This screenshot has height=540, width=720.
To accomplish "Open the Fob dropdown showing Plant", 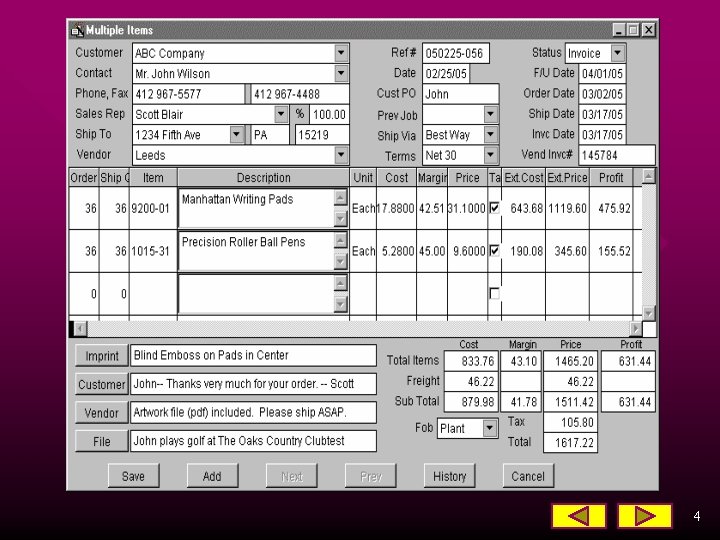I will pos(489,428).
